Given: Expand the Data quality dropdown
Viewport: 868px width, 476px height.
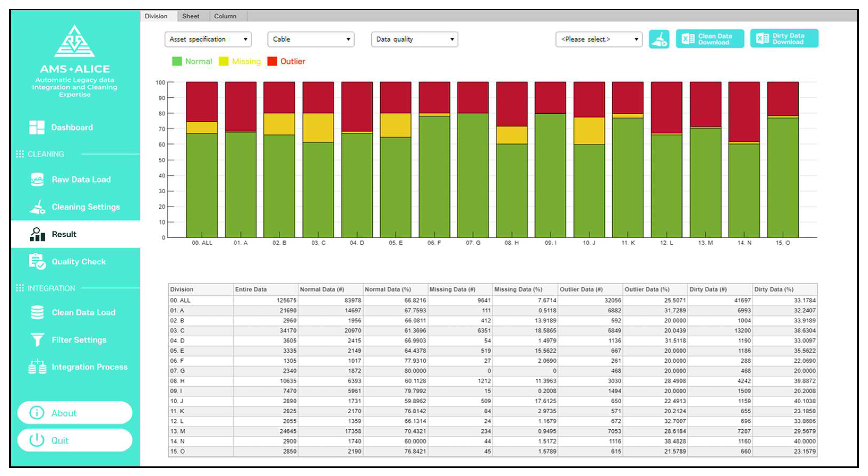Looking at the screenshot, I should click(414, 39).
